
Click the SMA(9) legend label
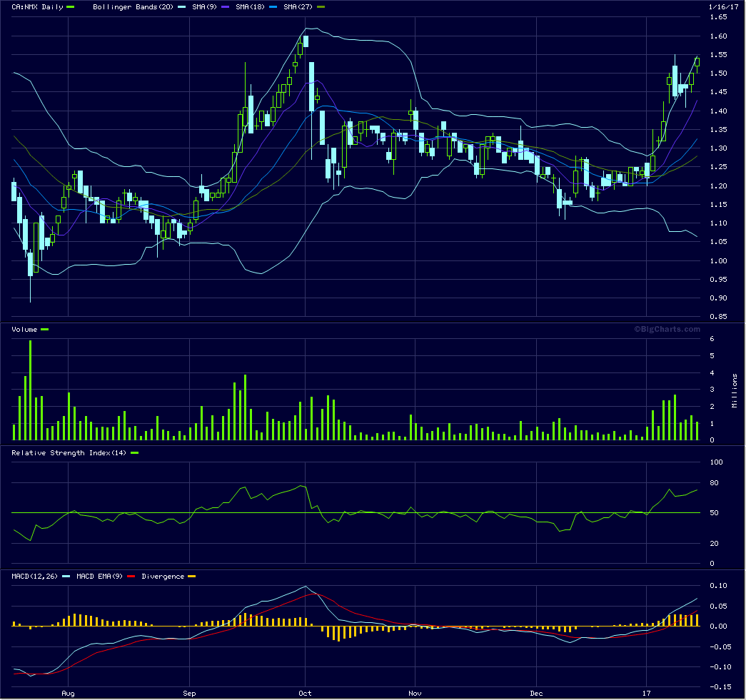(204, 6)
